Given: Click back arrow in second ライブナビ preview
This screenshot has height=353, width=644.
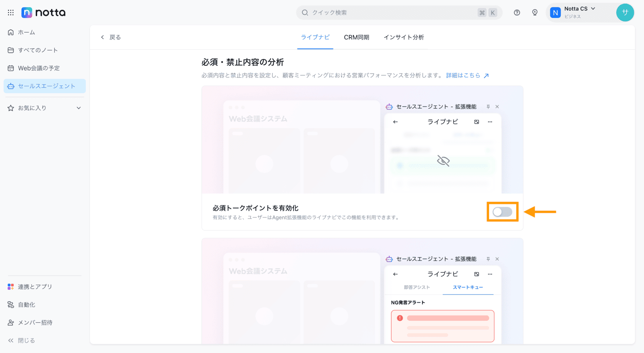Looking at the screenshot, I should point(395,274).
